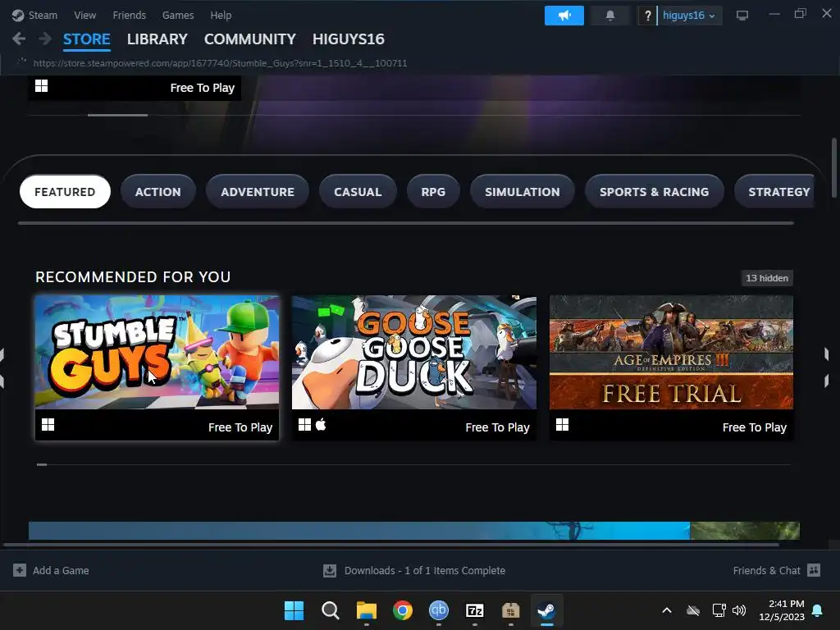Go forward with the right arrow

[x=45, y=39]
